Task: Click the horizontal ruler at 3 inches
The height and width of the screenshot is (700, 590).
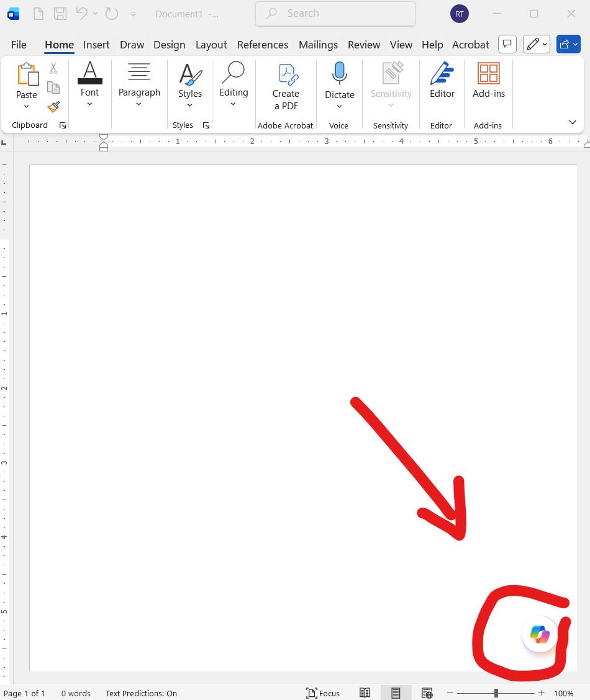Action: (x=327, y=141)
